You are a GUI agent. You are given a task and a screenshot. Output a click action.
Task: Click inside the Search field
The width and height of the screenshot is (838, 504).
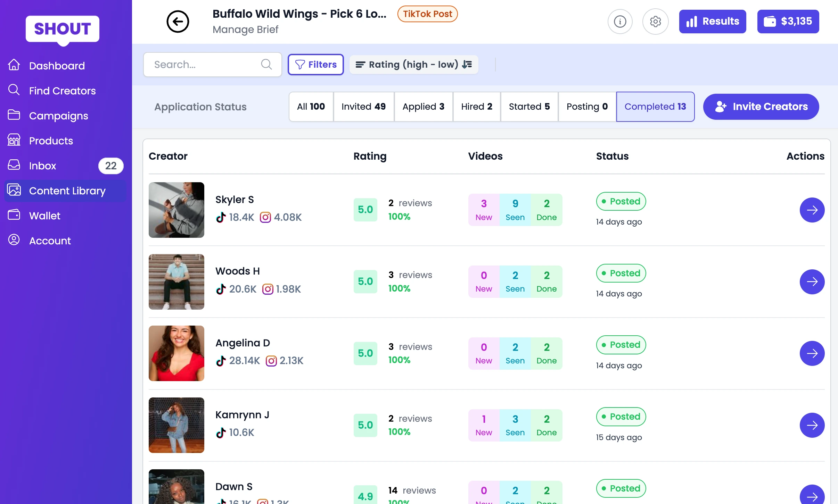[205, 65]
